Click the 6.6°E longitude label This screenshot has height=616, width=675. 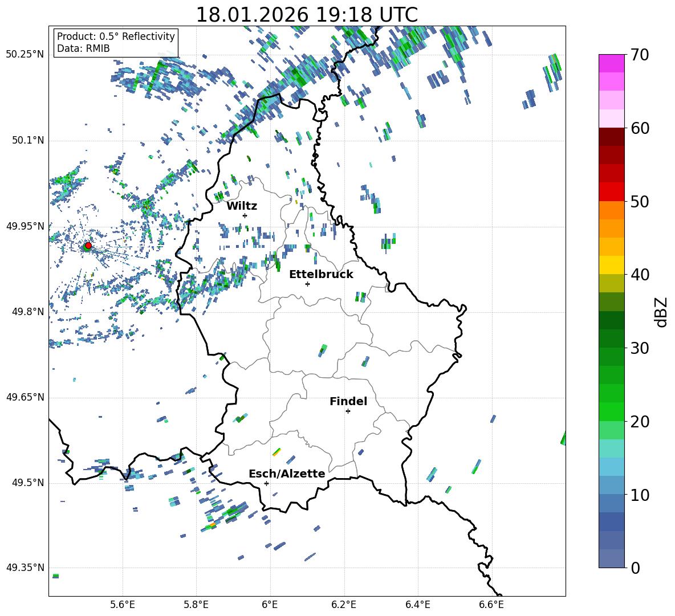pyautogui.click(x=491, y=605)
